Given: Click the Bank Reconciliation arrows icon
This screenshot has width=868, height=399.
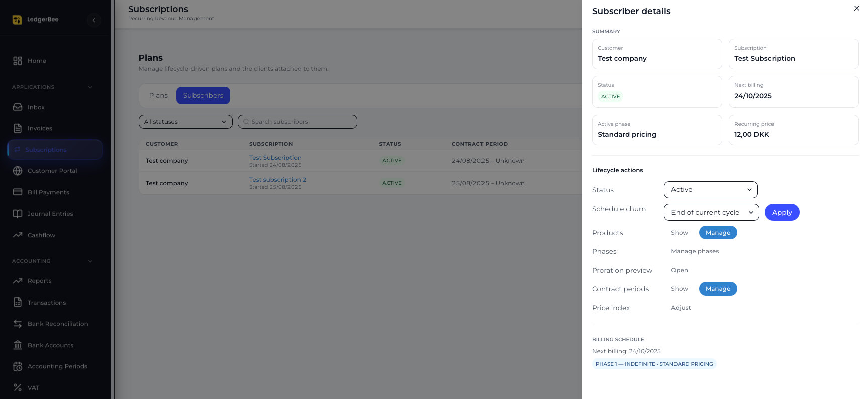Looking at the screenshot, I should pos(18,324).
